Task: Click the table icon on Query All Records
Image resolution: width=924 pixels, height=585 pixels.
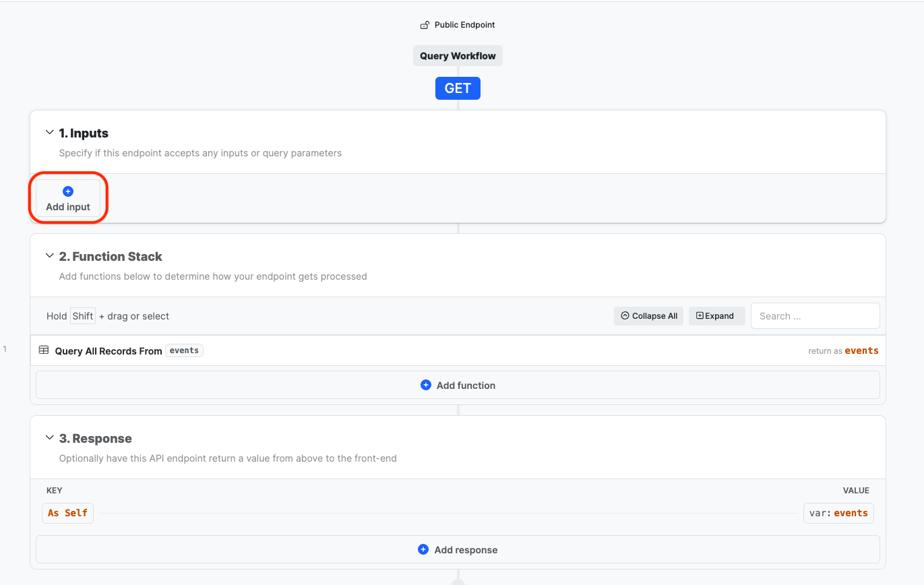Action: [x=44, y=350]
